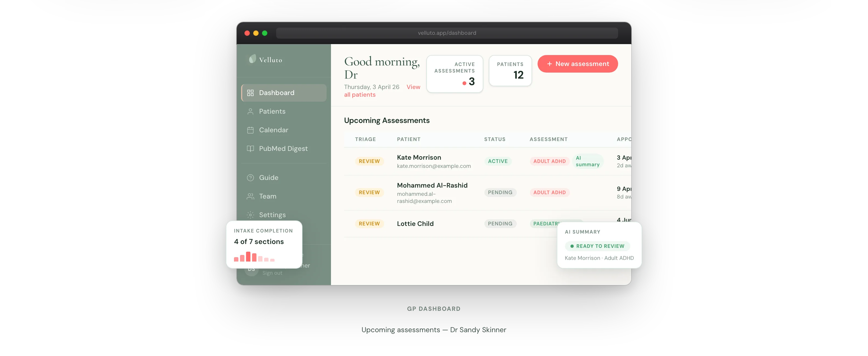
Task: Click the REVIEW tag for Mohammed Al-Rashid
Action: (x=369, y=192)
